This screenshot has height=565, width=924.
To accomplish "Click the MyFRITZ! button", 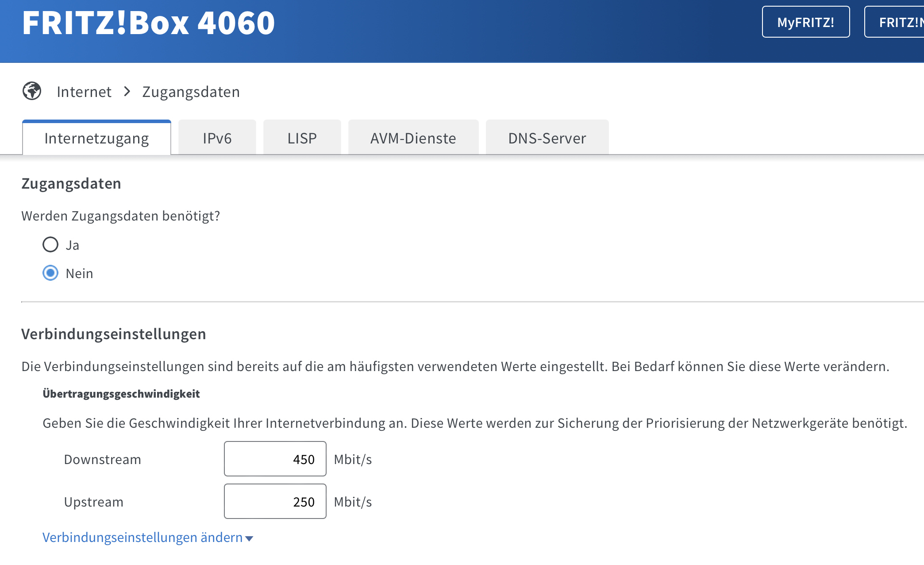I will pyautogui.click(x=806, y=22).
